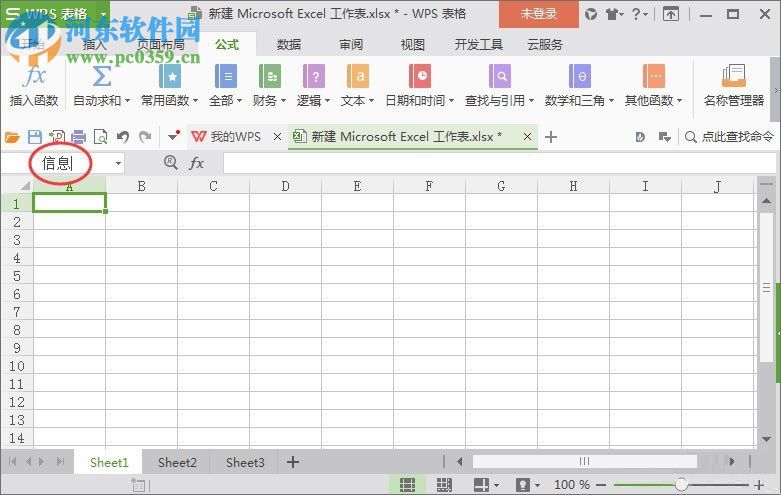Open the Insert Function (插入函数) dialog
The width and height of the screenshot is (781, 495).
point(34,86)
